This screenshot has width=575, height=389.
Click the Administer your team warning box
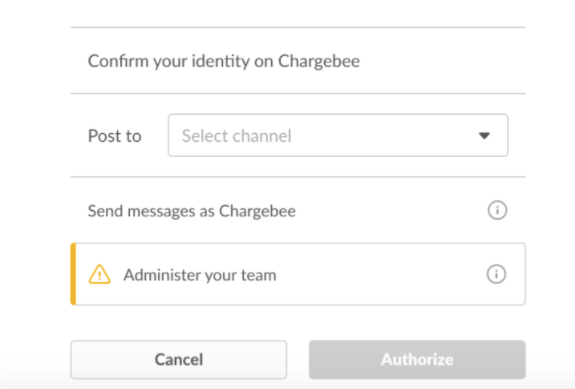298,274
